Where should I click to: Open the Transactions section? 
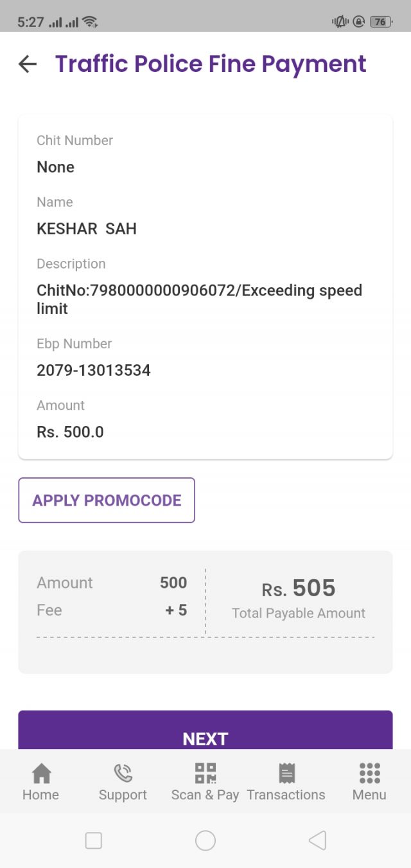point(286,781)
